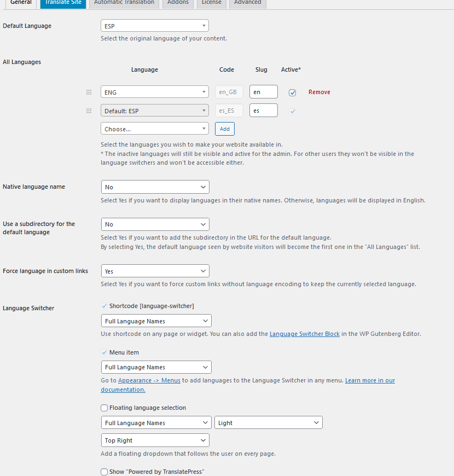Tick Show "Powered by TranslatePress" checkbox
The height and width of the screenshot is (476, 454).
pos(104,472)
